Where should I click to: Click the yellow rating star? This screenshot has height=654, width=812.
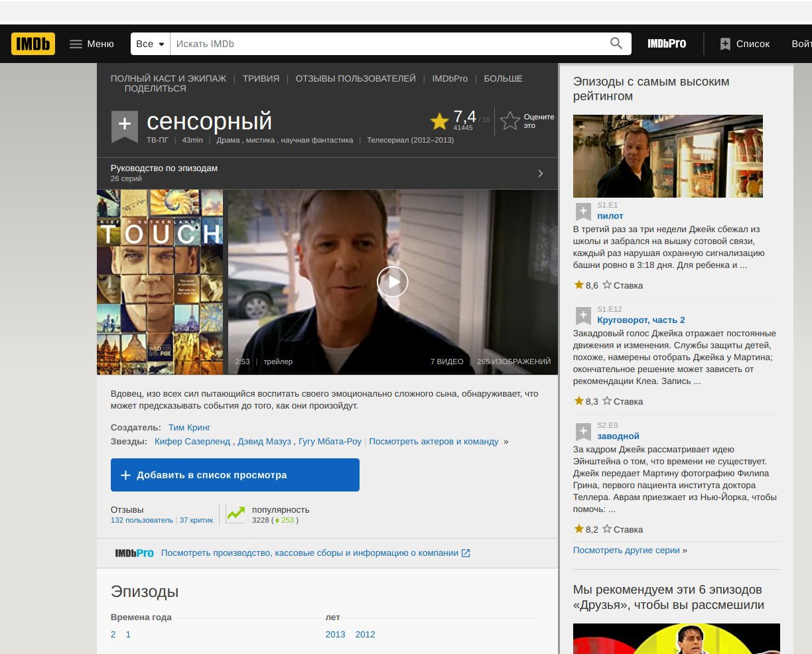pos(439,121)
